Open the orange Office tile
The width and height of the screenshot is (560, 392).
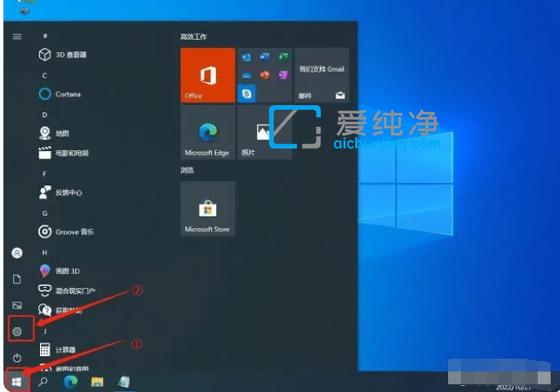[207, 75]
